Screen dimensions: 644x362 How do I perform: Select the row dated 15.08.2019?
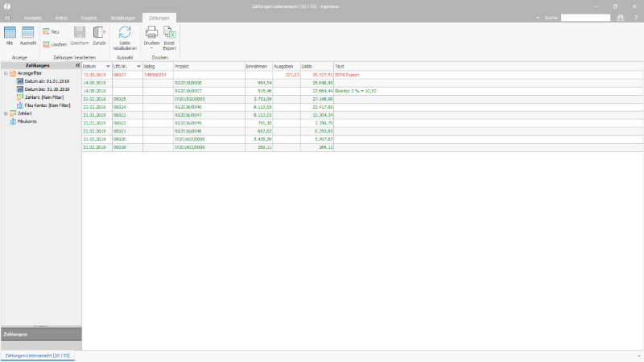point(361,75)
